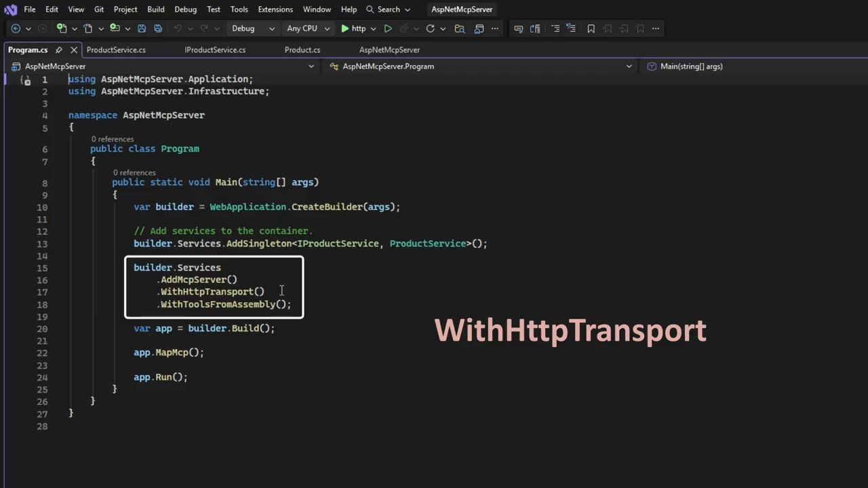Open the Main(string[] args) member dropdown
This screenshot has width=868, height=488.
pos(755,66)
